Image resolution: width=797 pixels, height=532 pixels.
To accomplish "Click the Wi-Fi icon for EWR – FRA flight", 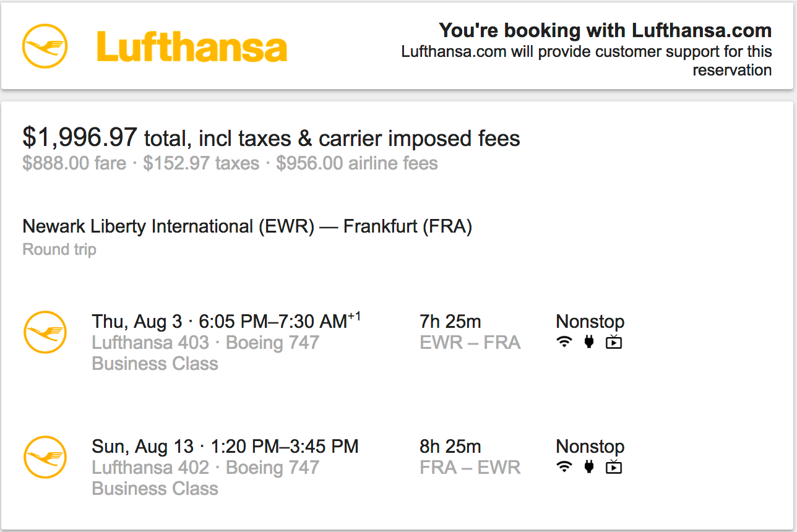I will [564, 341].
